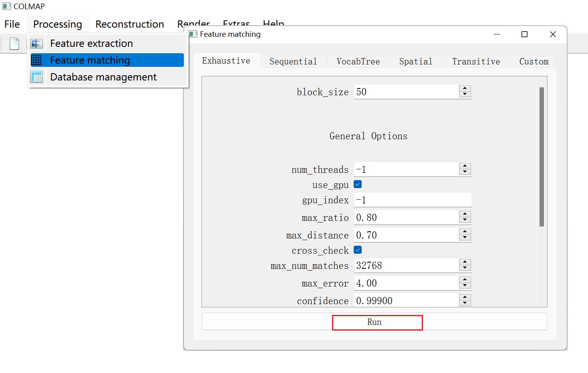
Task: Click the max_num_matches value field
Action: (x=406, y=265)
